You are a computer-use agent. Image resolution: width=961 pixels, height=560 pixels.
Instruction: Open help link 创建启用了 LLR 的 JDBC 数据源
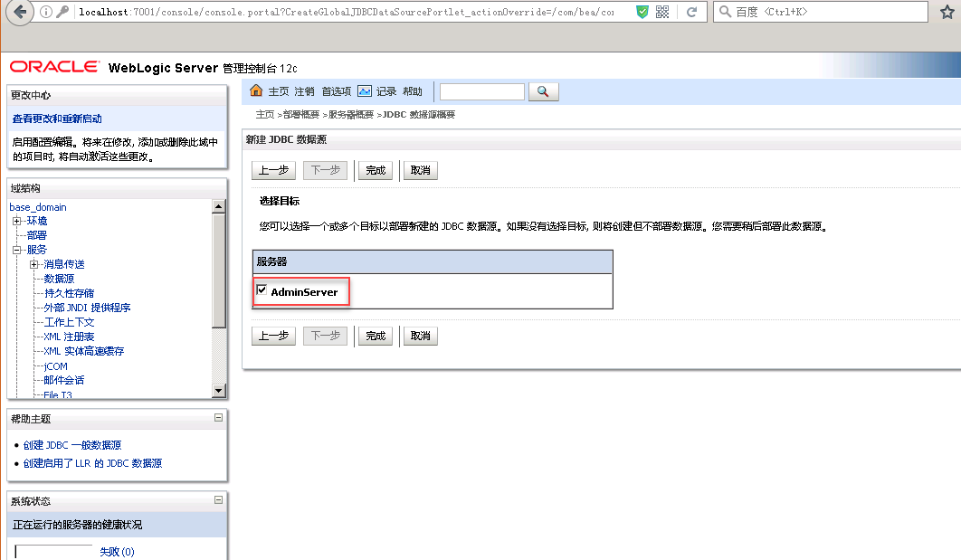pyautogui.click(x=92, y=463)
